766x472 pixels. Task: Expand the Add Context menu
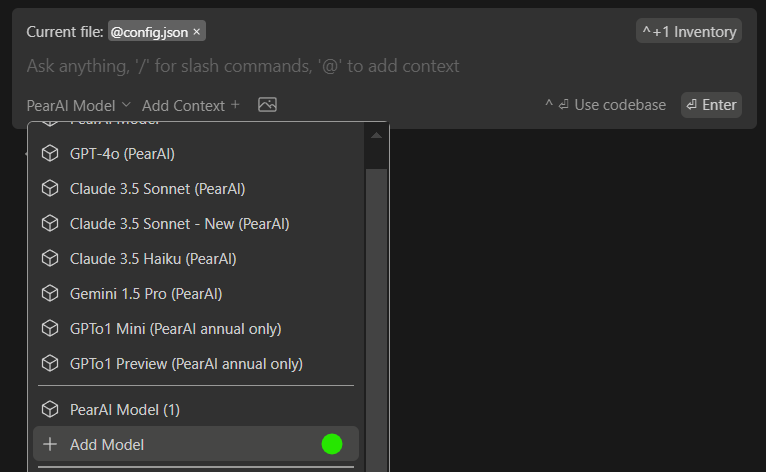(x=191, y=105)
